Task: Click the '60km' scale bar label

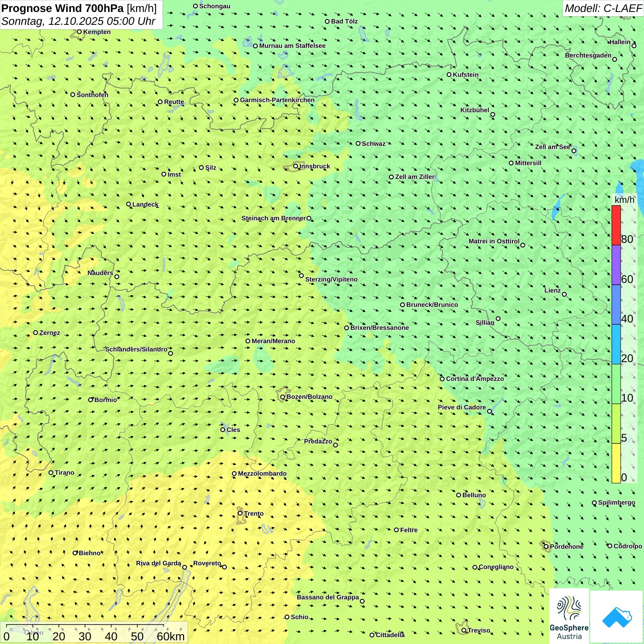Action: (171, 637)
